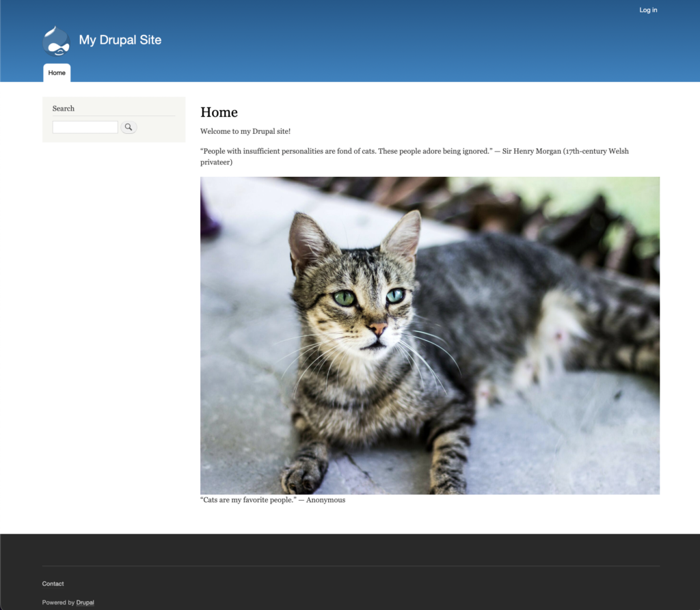Viewport: 700px width, 610px height.
Task: Click the Home page heading
Action: (219, 112)
